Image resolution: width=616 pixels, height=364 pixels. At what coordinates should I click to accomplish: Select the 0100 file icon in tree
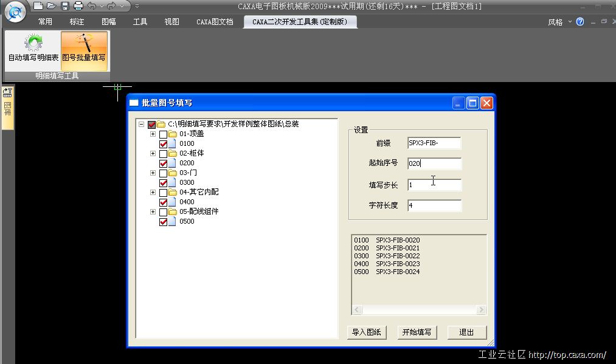pyautogui.click(x=172, y=143)
